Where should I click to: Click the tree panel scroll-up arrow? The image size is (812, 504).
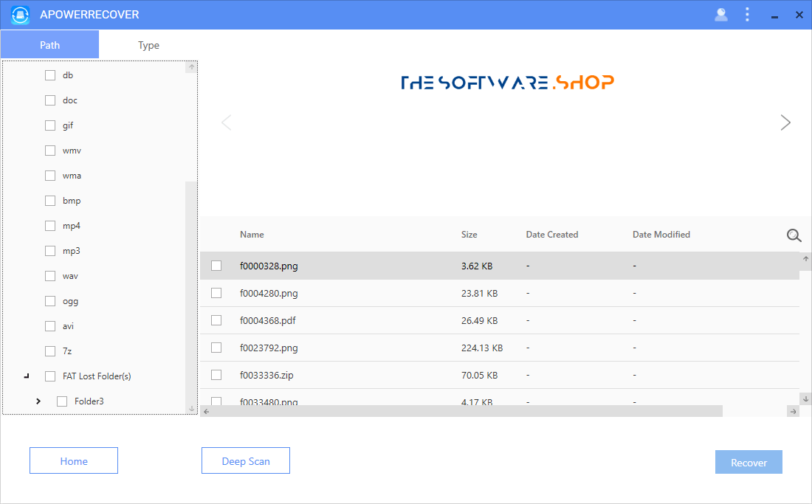[x=192, y=67]
